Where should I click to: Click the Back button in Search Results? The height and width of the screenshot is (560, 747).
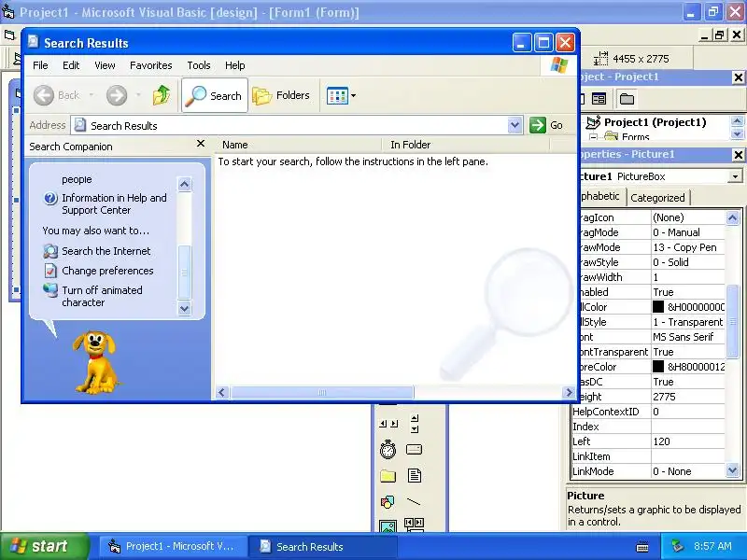coord(57,95)
